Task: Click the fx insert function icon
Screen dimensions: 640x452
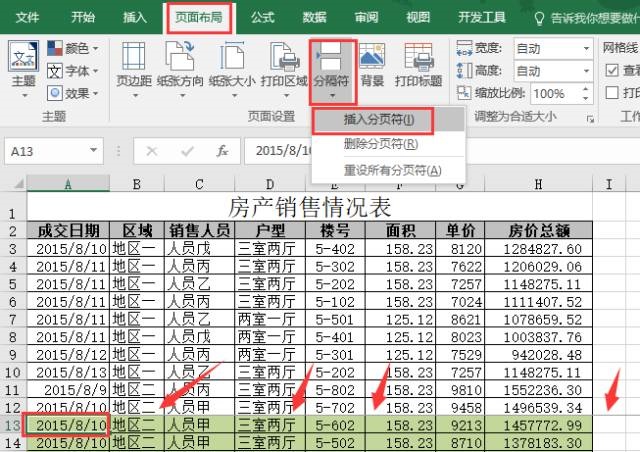Action: [222, 151]
